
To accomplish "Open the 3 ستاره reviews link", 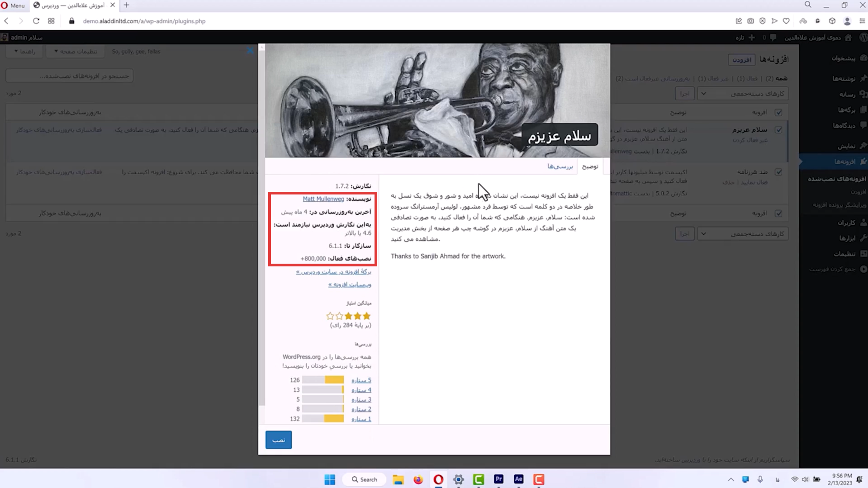I will click(361, 399).
